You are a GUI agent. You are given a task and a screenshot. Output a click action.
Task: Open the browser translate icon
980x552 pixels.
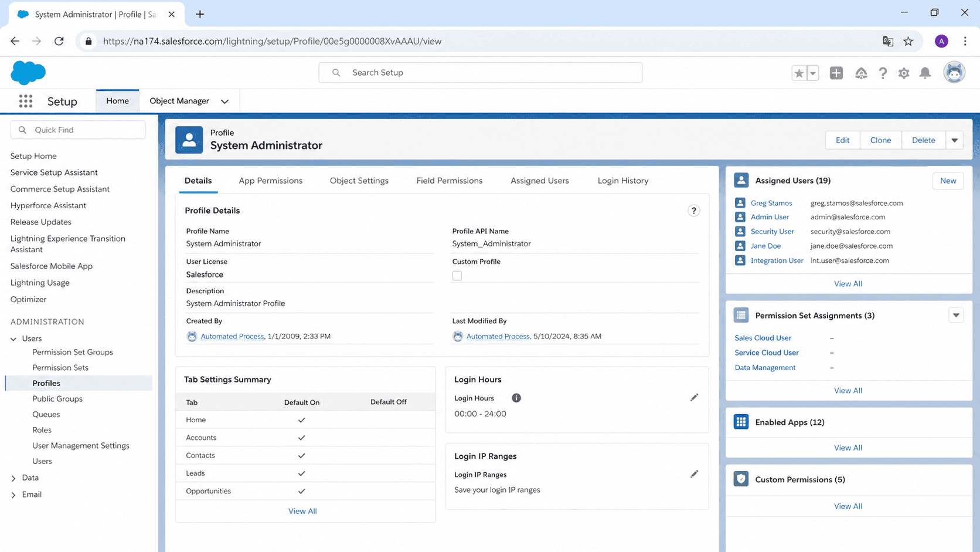[x=887, y=41]
